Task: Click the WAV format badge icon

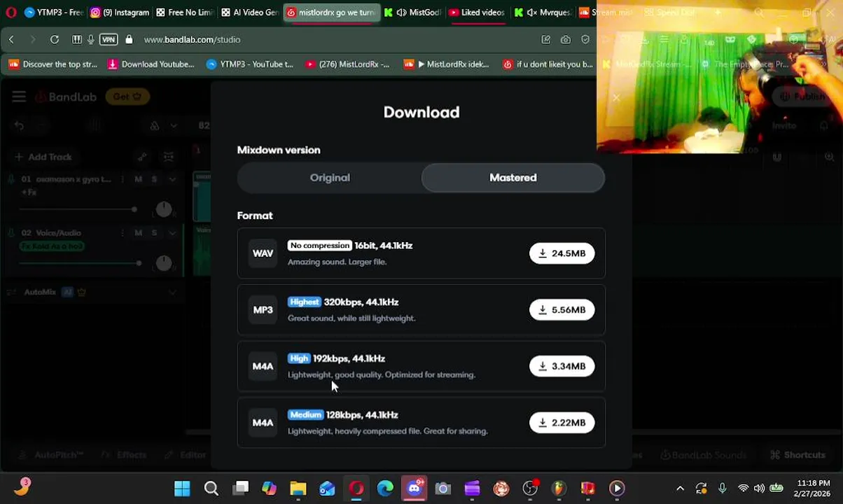Action: click(x=263, y=253)
